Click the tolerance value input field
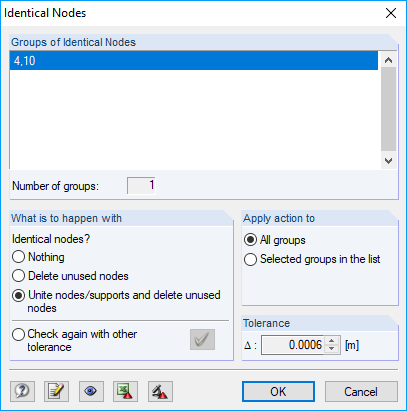This screenshot has height=411, width=407. pyautogui.click(x=292, y=345)
